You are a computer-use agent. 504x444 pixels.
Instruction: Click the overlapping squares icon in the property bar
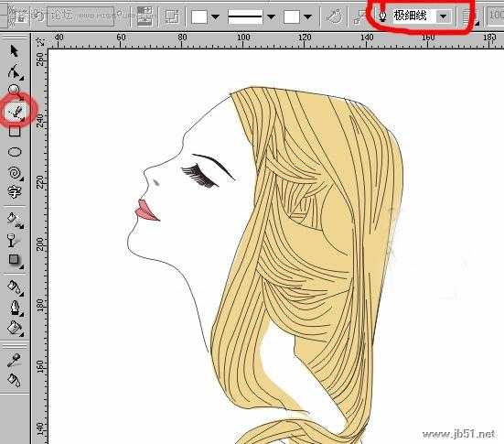point(172,16)
